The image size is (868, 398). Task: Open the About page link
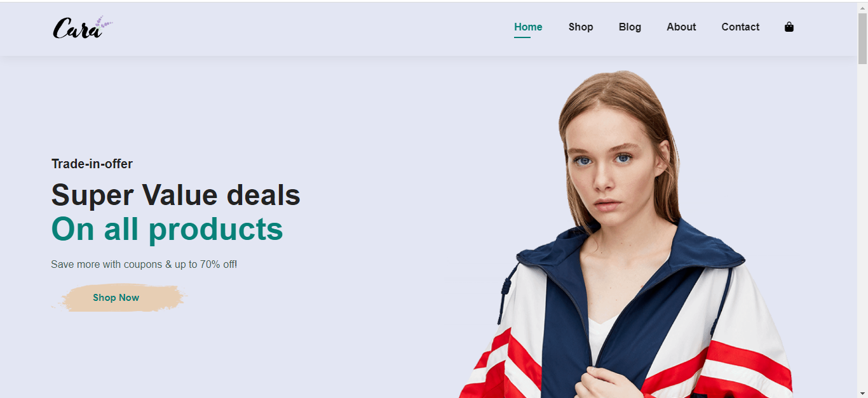click(x=681, y=27)
